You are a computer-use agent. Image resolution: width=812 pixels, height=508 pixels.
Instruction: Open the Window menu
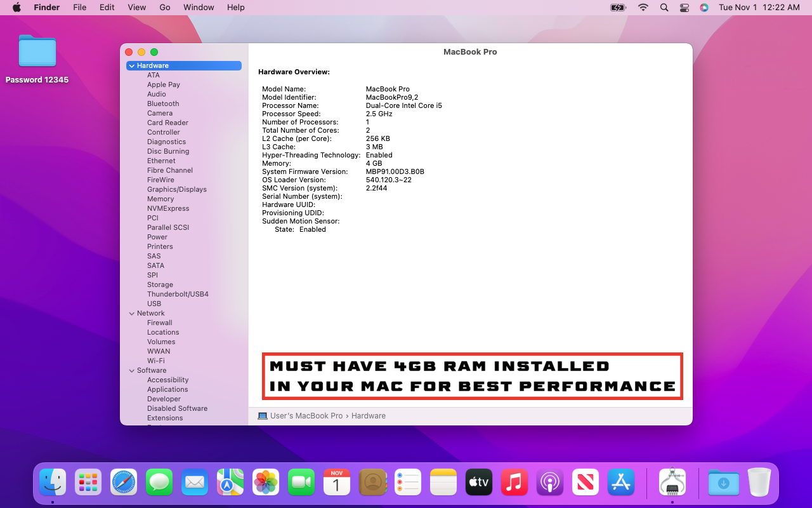[x=199, y=8]
